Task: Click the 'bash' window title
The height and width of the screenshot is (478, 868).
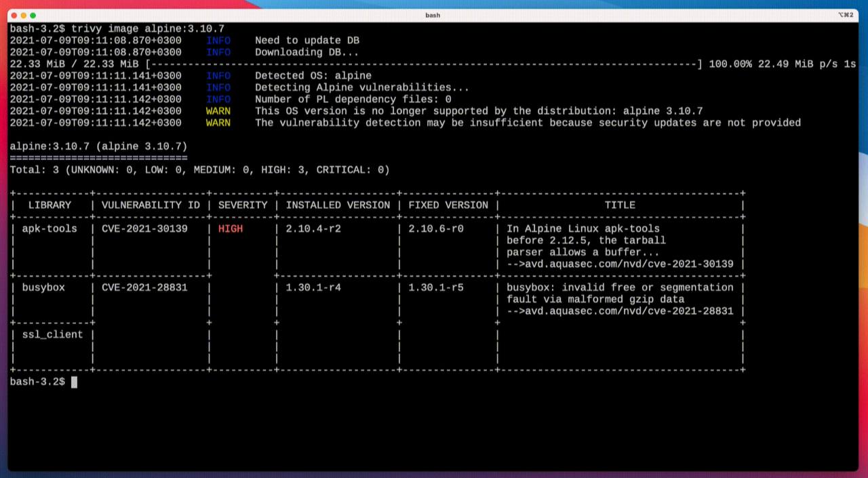Action: (433, 15)
